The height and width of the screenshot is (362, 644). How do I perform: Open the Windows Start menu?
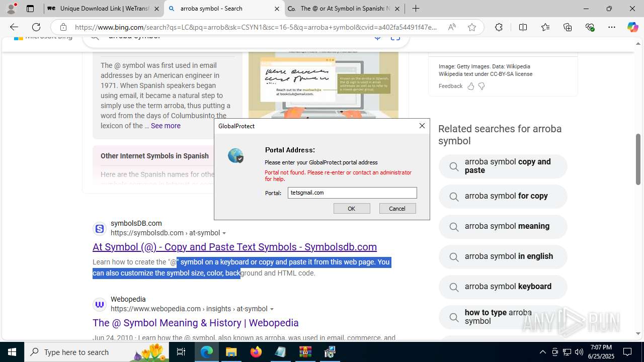tap(12, 352)
